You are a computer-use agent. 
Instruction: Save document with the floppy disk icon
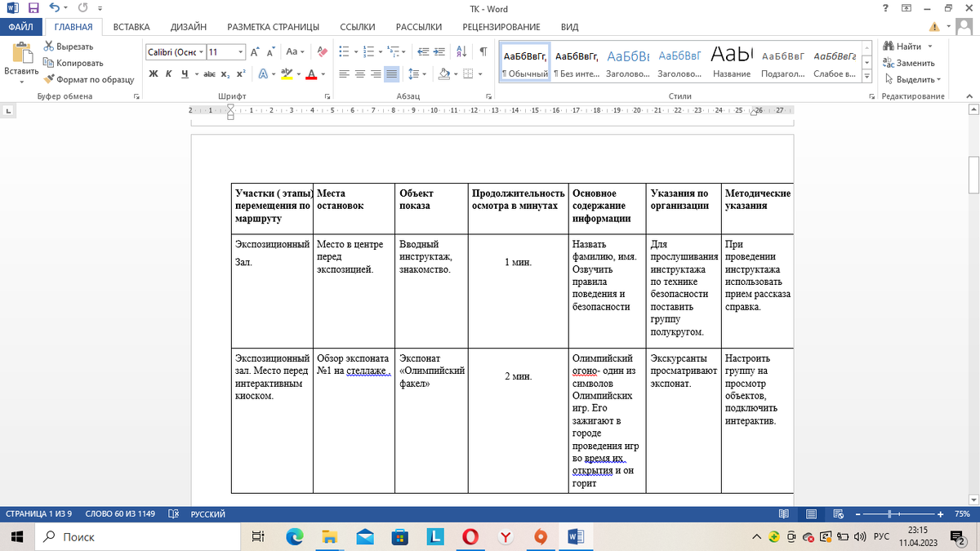pos(33,9)
